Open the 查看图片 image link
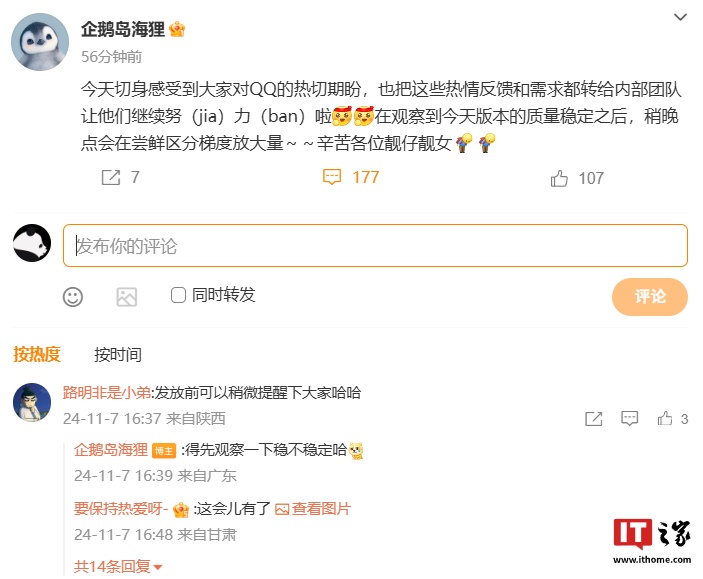The width and height of the screenshot is (703, 579). click(x=312, y=509)
